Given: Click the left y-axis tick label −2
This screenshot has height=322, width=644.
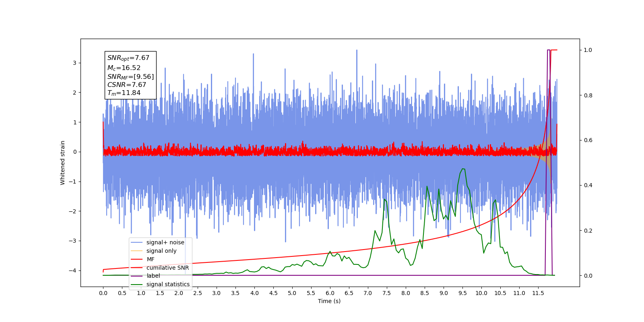Looking at the screenshot, I should click(72, 211).
